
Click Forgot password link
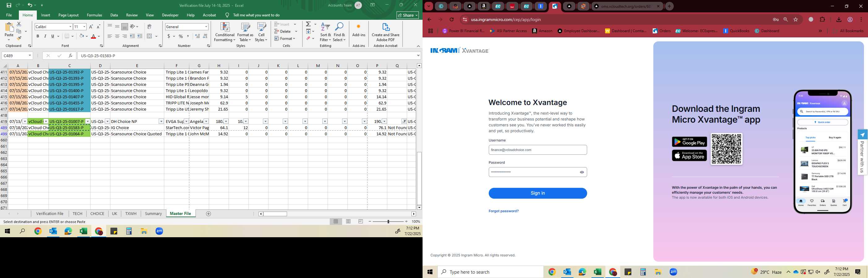503,211
